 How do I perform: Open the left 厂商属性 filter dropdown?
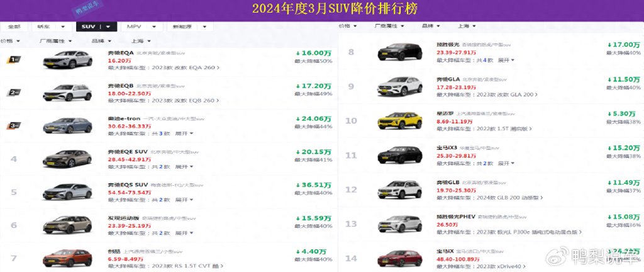[x=56, y=41]
